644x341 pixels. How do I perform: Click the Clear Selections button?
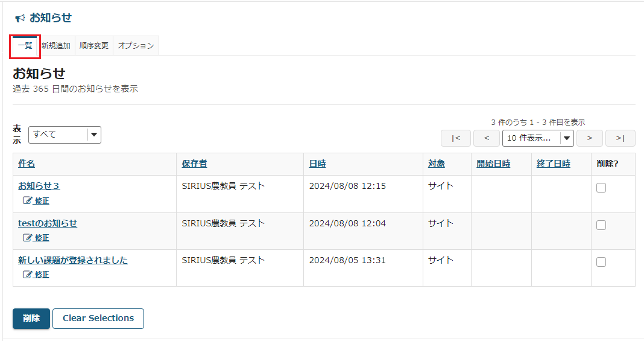(x=98, y=319)
